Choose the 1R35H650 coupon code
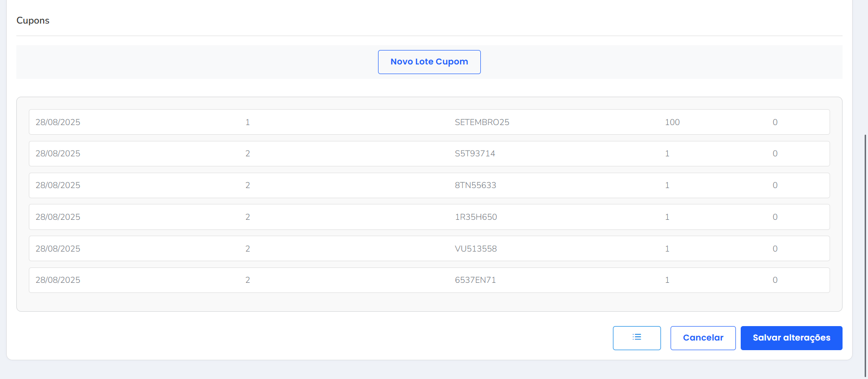This screenshot has width=868, height=379. [x=476, y=217]
